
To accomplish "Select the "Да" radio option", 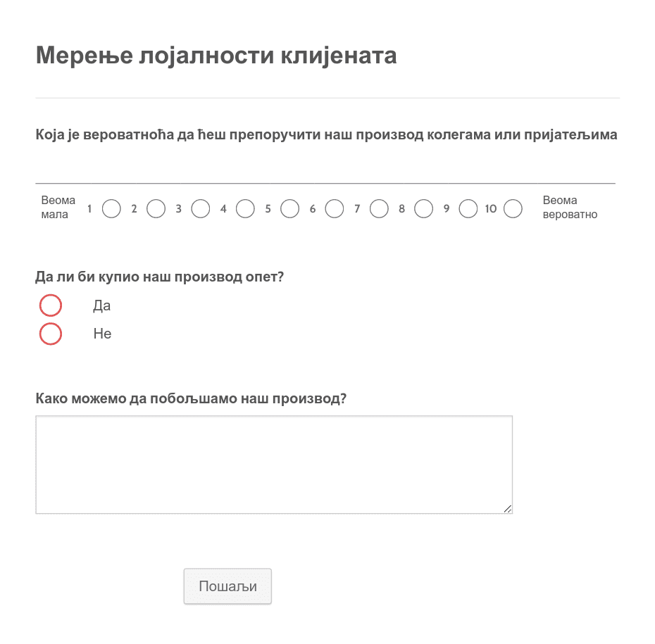I will pos(51,305).
